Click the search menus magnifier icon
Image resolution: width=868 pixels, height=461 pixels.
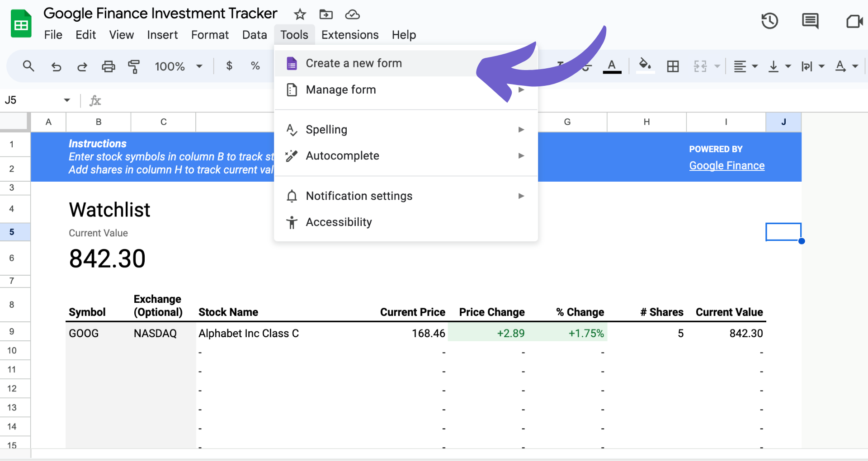[28, 66]
